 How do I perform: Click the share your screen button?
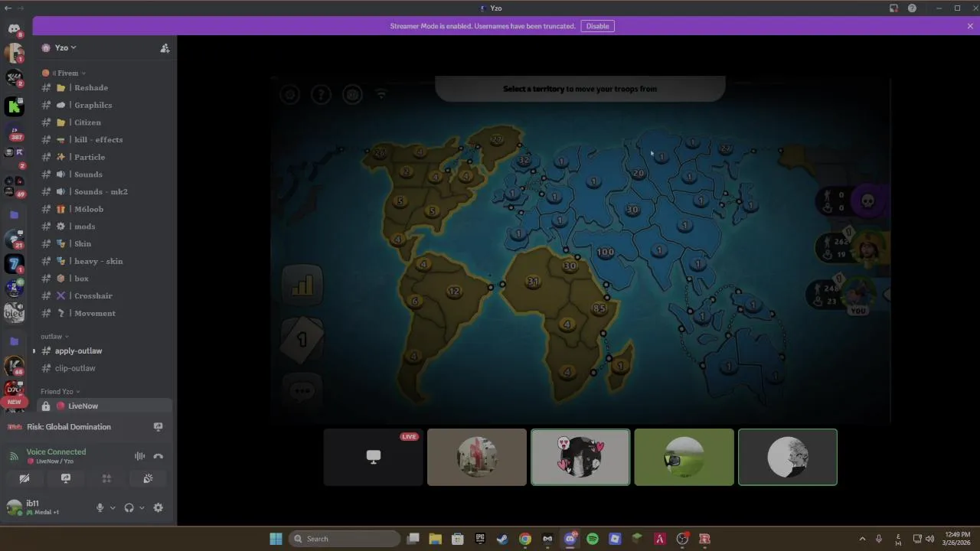[66, 478]
